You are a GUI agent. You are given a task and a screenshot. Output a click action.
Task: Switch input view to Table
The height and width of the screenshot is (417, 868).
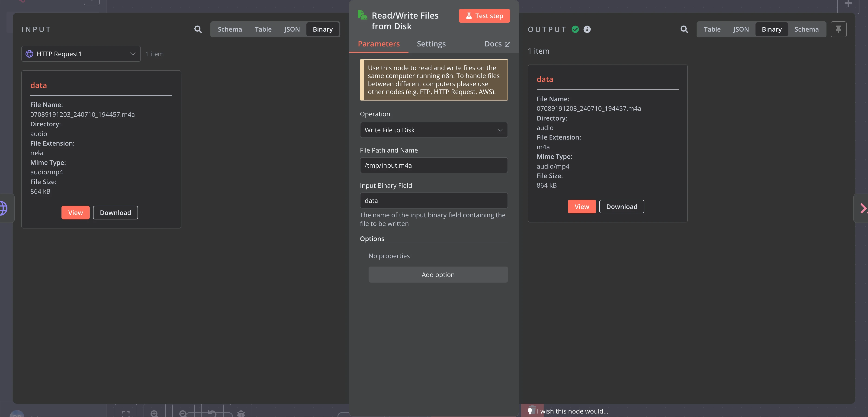coord(263,29)
